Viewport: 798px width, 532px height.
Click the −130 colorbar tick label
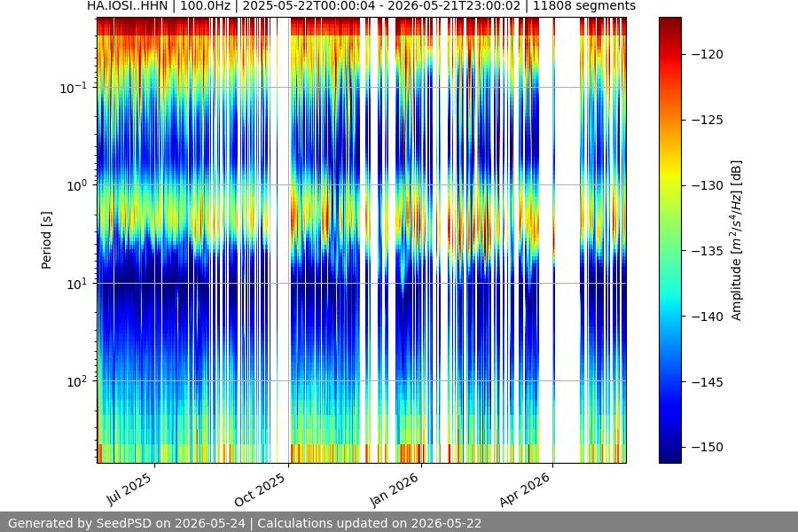point(708,186)
